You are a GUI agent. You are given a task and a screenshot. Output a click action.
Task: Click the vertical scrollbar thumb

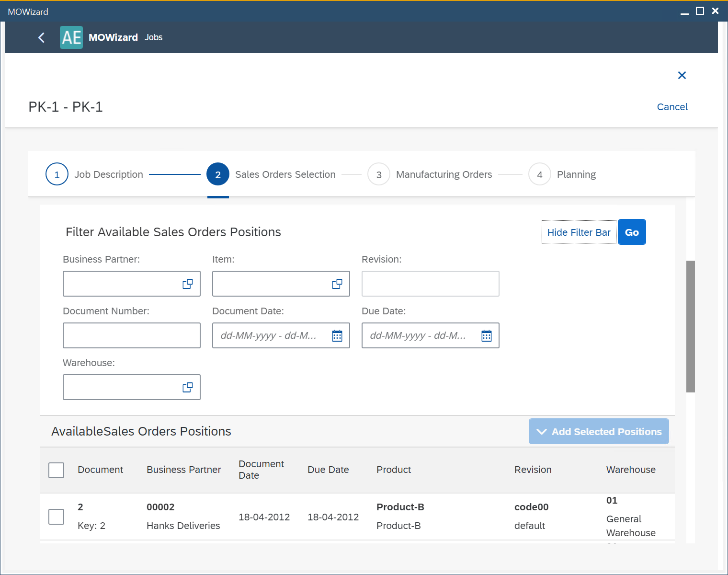[x=690, y=326]
